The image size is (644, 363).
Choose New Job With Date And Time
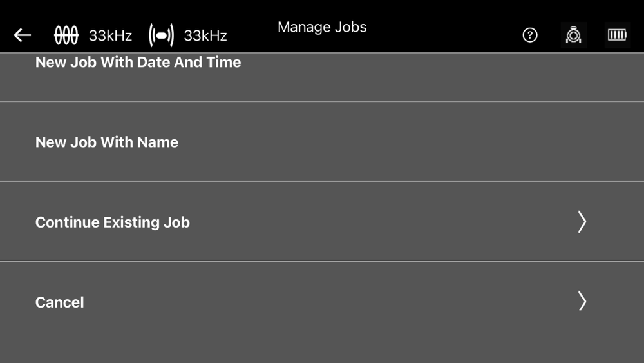point(138,62)
